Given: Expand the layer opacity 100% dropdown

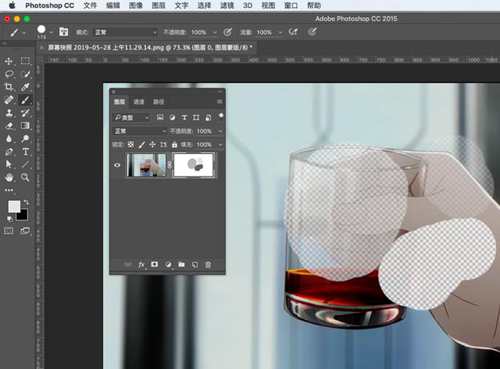Looking at the screenshot, I should [x=220, y=131].
